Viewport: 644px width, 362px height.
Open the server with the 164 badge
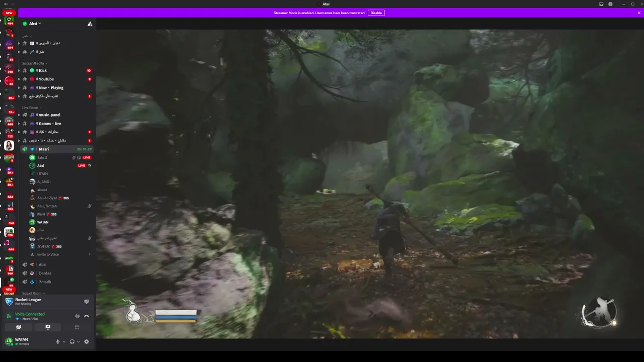9,220
